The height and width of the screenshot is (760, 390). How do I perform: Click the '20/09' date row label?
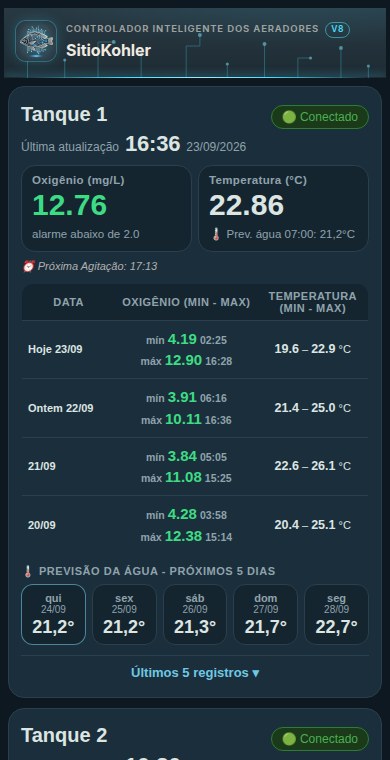[x=42, y=525]
